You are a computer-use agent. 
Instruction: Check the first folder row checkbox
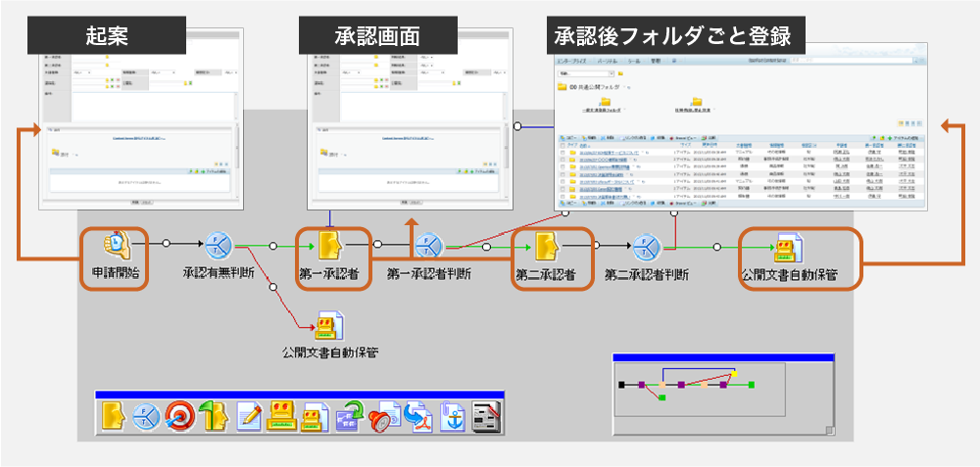(562, 153)
